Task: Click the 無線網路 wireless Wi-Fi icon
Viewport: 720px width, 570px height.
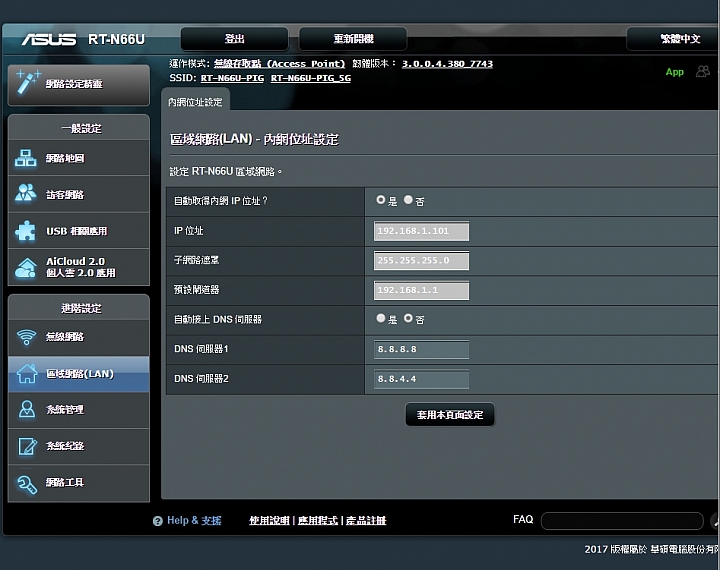Action: [26, 337]
